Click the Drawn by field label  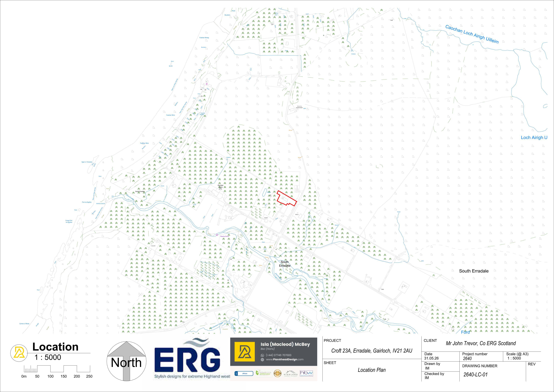pos(432,364)
